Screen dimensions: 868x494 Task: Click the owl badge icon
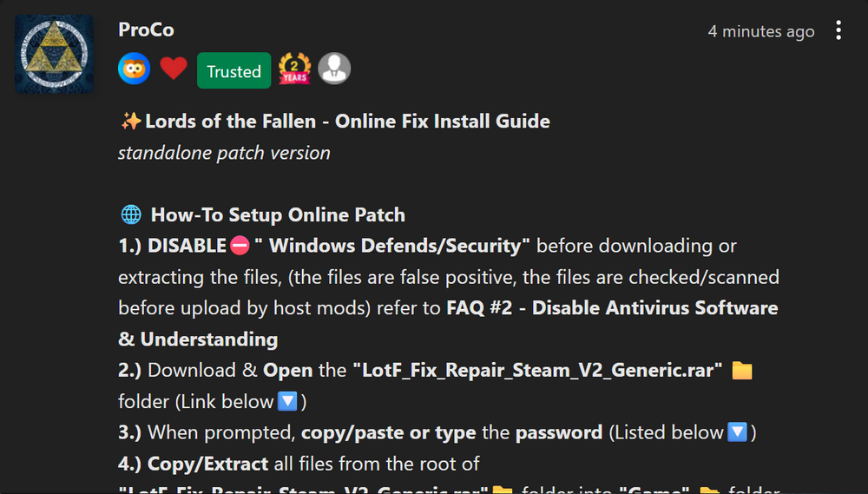pos(135,69)
